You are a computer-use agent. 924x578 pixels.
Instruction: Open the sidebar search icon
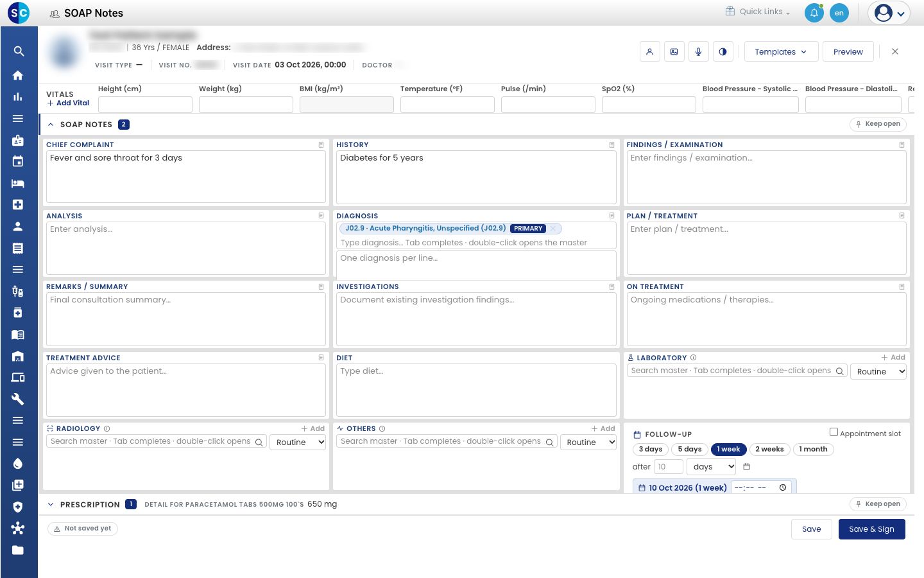click(19, 51)
